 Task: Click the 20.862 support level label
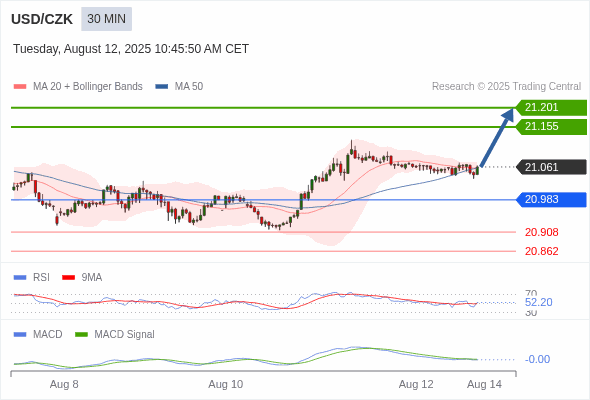[x=541, y=251]
